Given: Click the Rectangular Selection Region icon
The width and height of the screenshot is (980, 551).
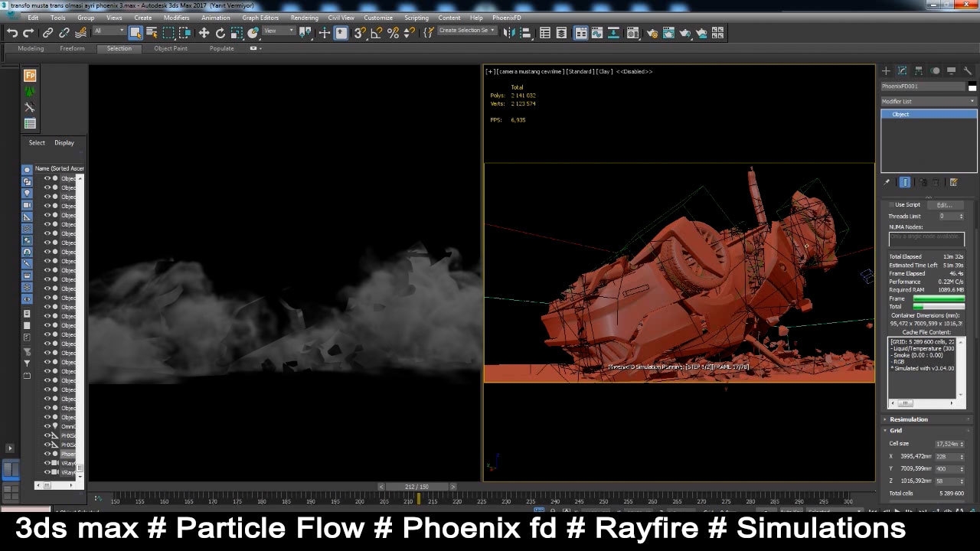Looking at the screenshot, I should (x=168, y=33).
